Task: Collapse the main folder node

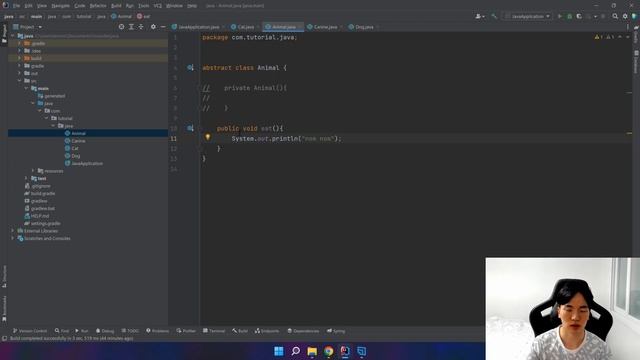Action: tap(26, 88)
